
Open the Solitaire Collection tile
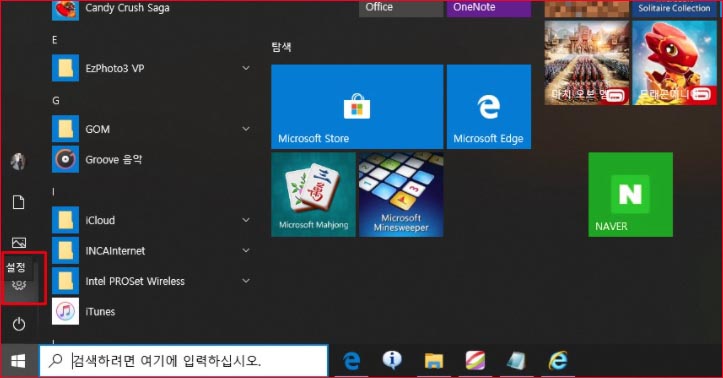[x=674, y=8]
